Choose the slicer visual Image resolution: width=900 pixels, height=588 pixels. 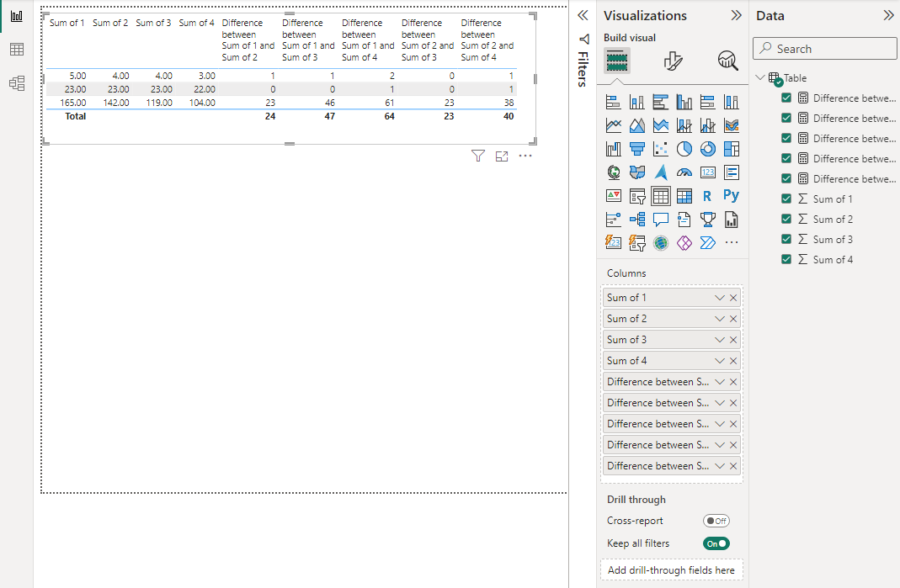point(637,196)
